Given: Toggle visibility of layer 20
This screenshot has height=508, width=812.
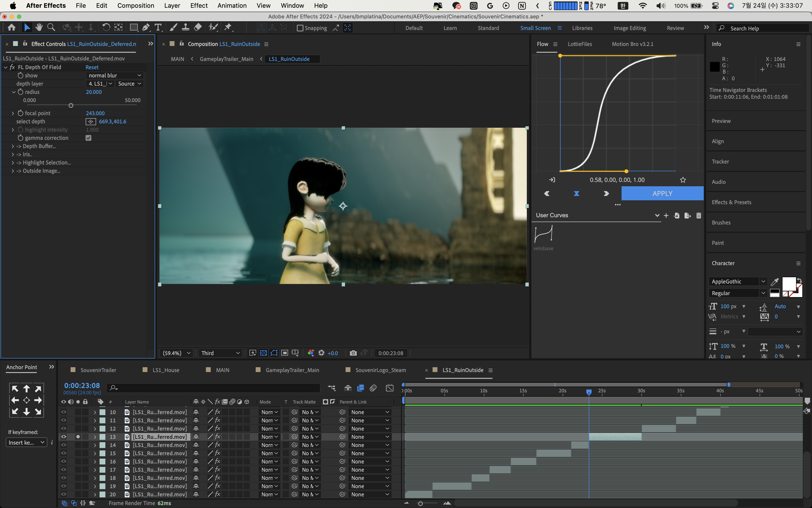Looking at the screenshot, I should (x=63, y=494).
